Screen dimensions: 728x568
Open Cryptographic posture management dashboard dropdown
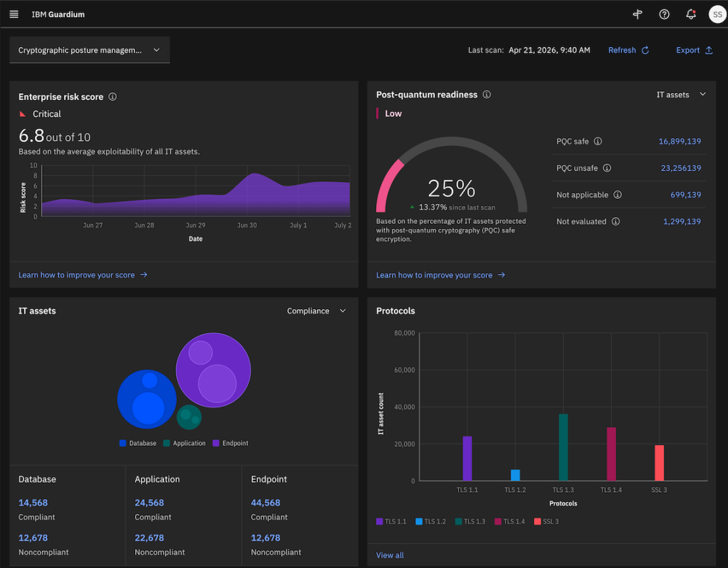pos(89,50)
